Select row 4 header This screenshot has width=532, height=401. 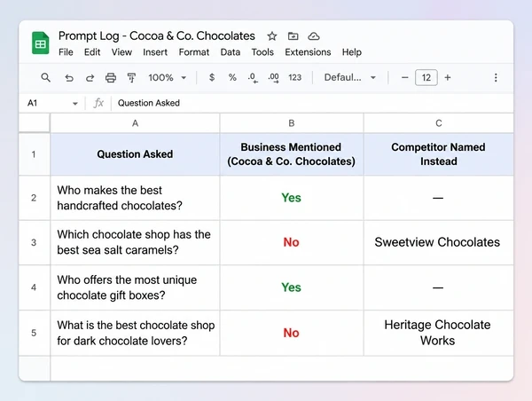click(x=34, y=287)
